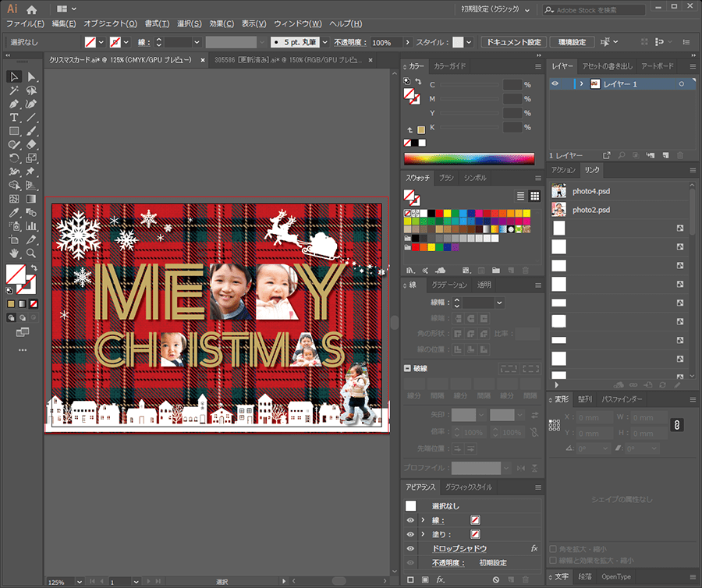Select the Direct Selection tool
Screen dimensions: 702x588
(x=31, y=76)
